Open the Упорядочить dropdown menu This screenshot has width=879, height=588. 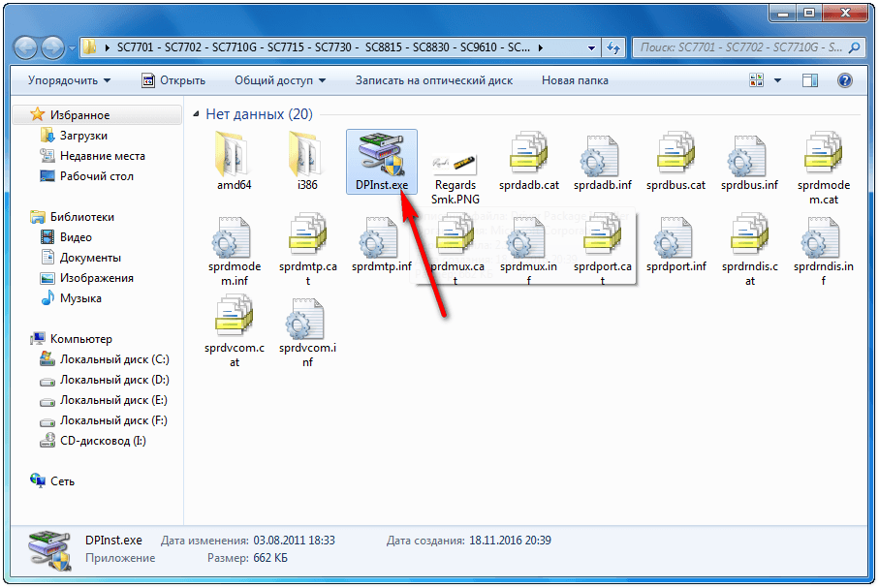(x=69, y=80)
